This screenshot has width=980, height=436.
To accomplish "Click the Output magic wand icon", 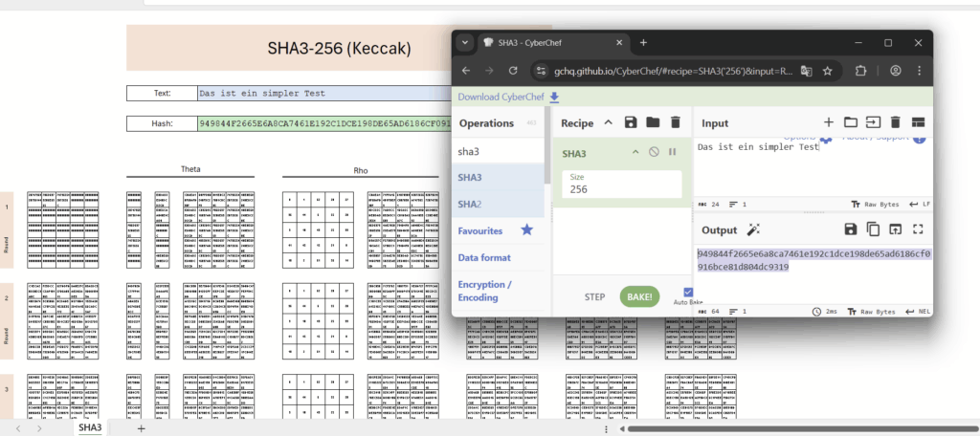I will coord(753,229).
